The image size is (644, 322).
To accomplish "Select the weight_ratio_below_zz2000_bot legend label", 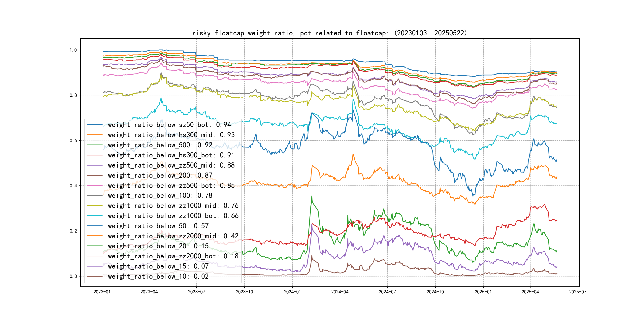I will 173,256.
